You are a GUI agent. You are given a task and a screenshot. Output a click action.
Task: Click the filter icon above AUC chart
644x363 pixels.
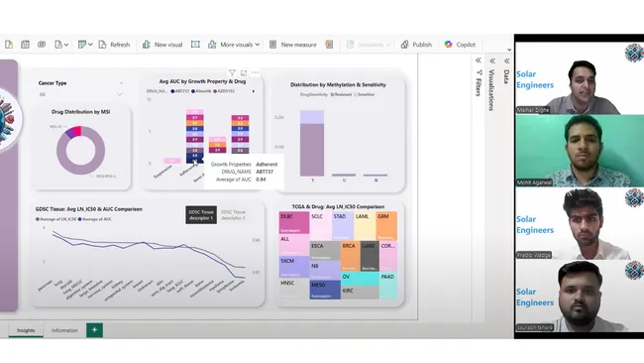click(x=232, y=72)
